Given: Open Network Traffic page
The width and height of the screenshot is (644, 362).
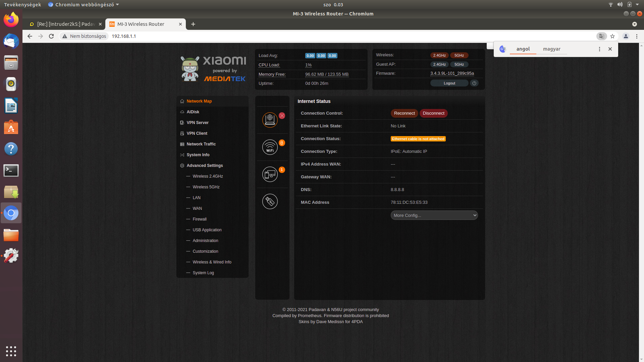Looking at the screenshot, I should pyautogui.click(x=201, y=144).
